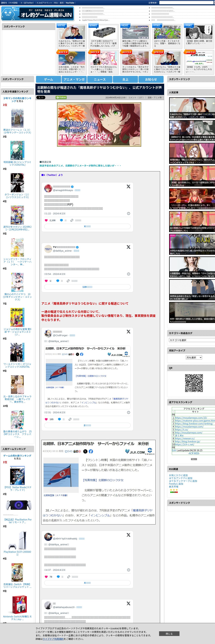
Task: Open the カテゴリを選択 dropdown
Action: tap(192, 340)
